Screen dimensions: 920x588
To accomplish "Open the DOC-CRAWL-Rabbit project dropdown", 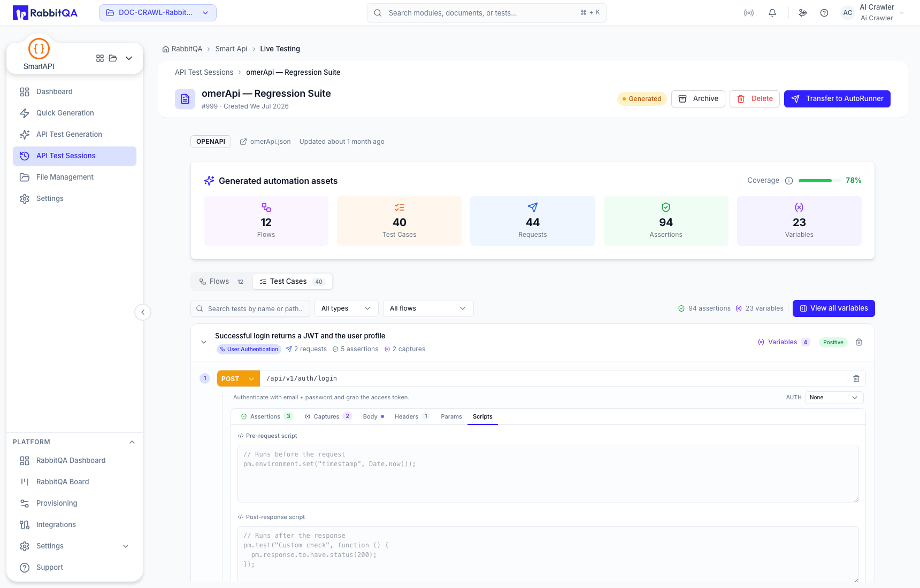I will coord(158,13).
